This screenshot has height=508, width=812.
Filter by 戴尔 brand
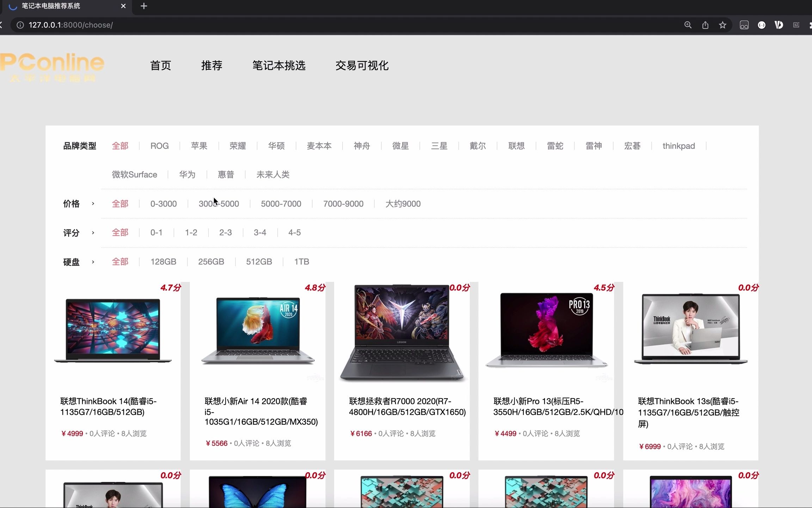478,146
